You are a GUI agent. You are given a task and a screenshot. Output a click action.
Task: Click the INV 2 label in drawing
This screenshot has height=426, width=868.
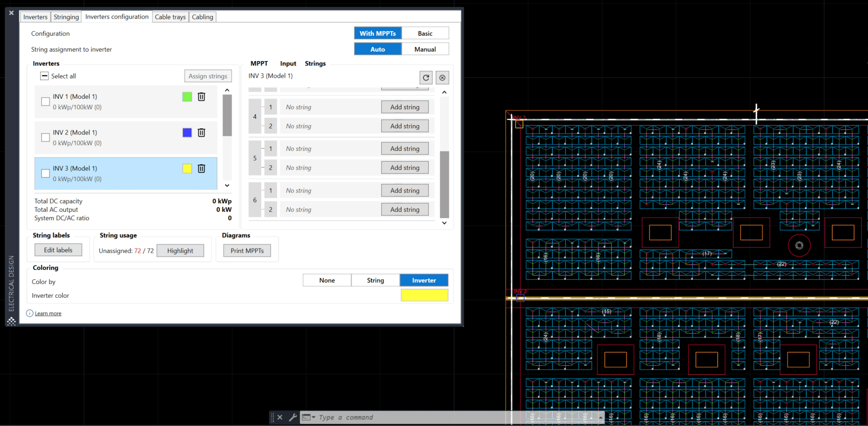tap(520, 291)
